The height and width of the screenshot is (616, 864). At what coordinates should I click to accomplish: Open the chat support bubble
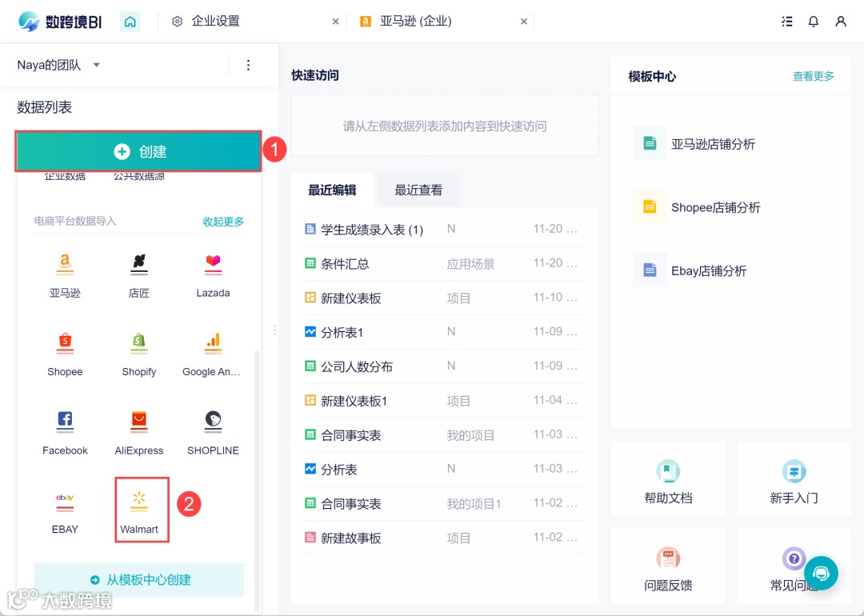(822, 574)
